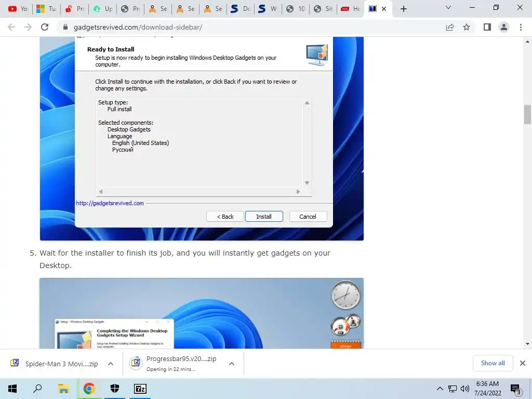Click the page scroll up arrow
This screenshot has width=532, height=399.
527,42
